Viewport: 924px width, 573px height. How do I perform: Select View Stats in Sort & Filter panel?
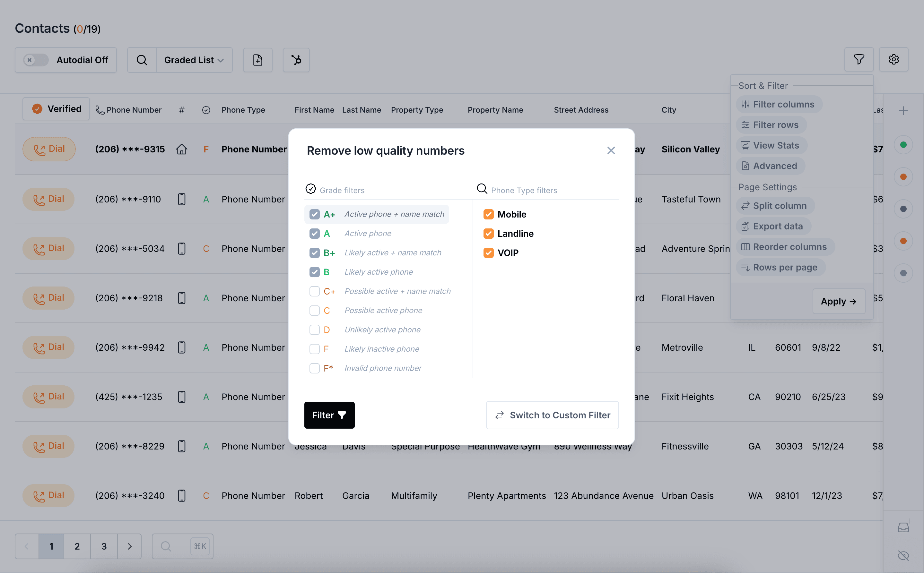[771, 145]
